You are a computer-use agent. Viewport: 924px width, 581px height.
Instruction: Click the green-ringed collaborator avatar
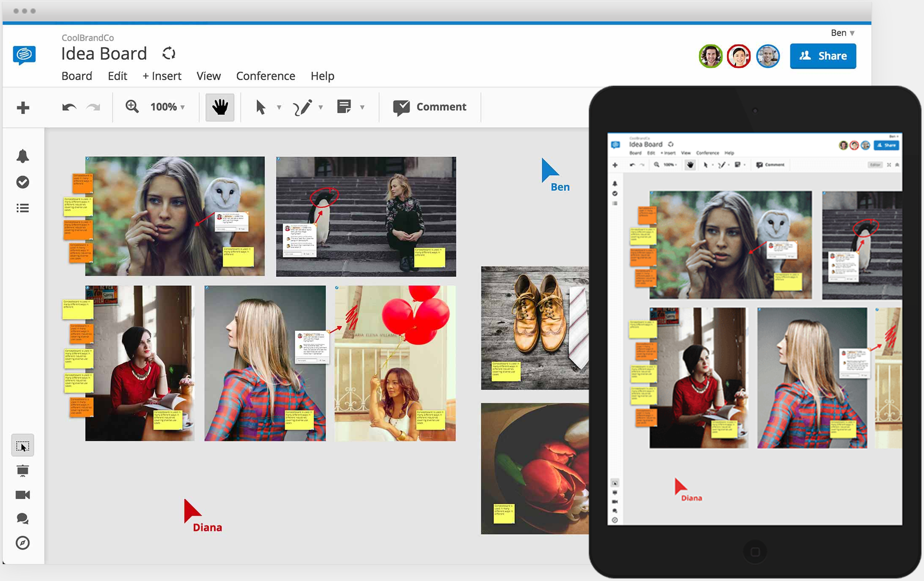tap(710, 56)
